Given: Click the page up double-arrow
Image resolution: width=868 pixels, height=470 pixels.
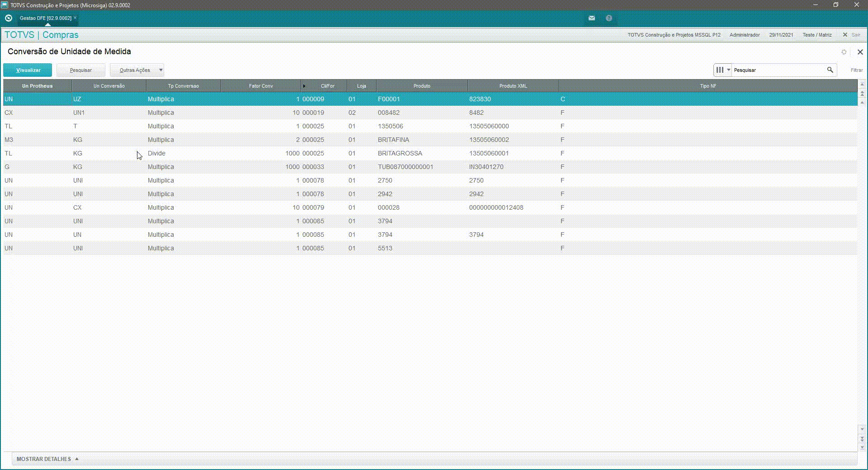Looking at the screenshot, I should click(x=862, y=94).
